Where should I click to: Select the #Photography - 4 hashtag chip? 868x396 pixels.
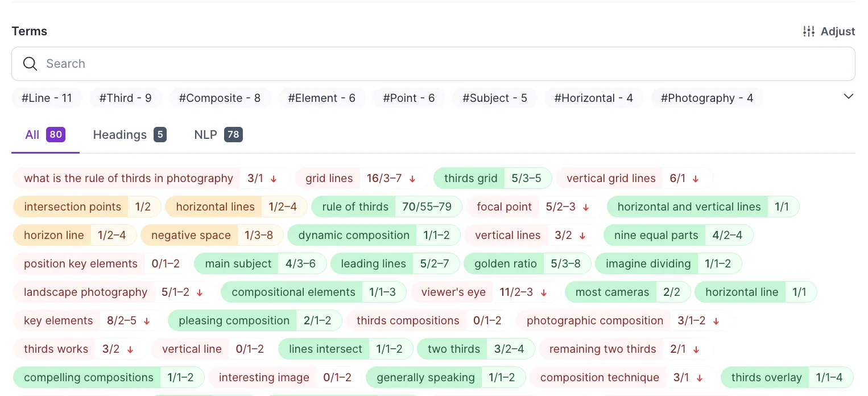707,98
